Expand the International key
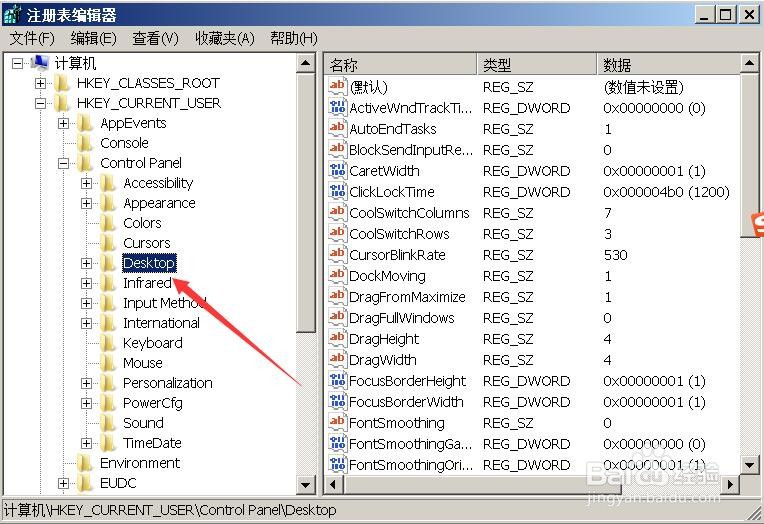This screenshot has width=764, height=524. (x=86, y=323)
